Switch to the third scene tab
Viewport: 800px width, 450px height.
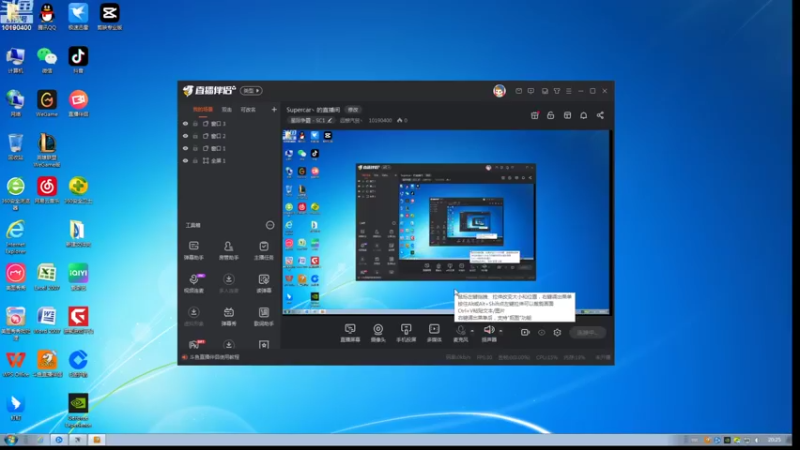(248, 110)
